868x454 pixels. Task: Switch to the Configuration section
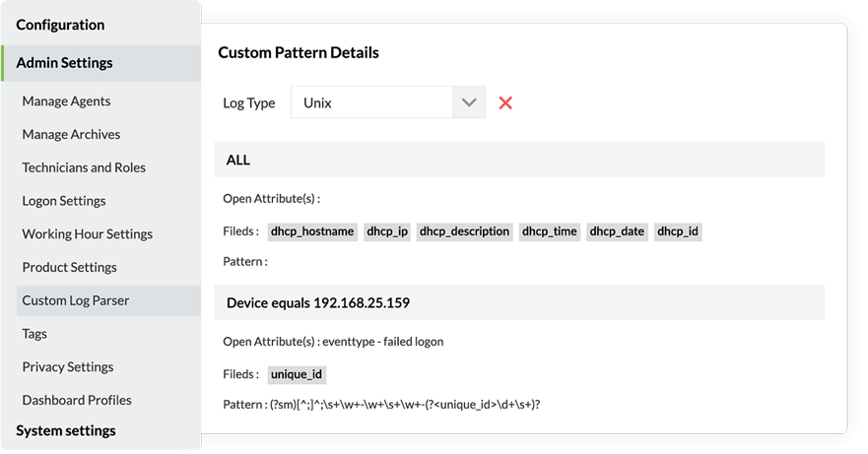pos(60,25)
